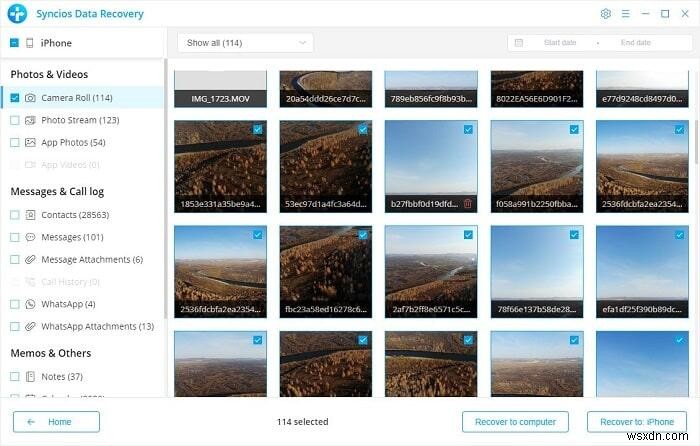The width and height of the screenshot is (700, 446).
Task: Select Photo Stream (123) category
Action: point(82,120)
